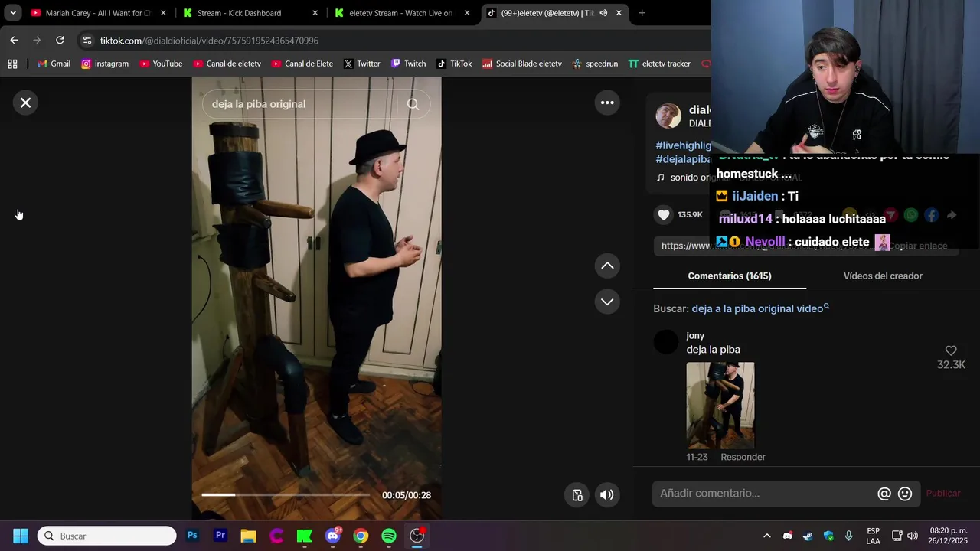The width and height of the screenshot is (980, 551).
Task: Open jony's profile name
Action: click(695, 335)
